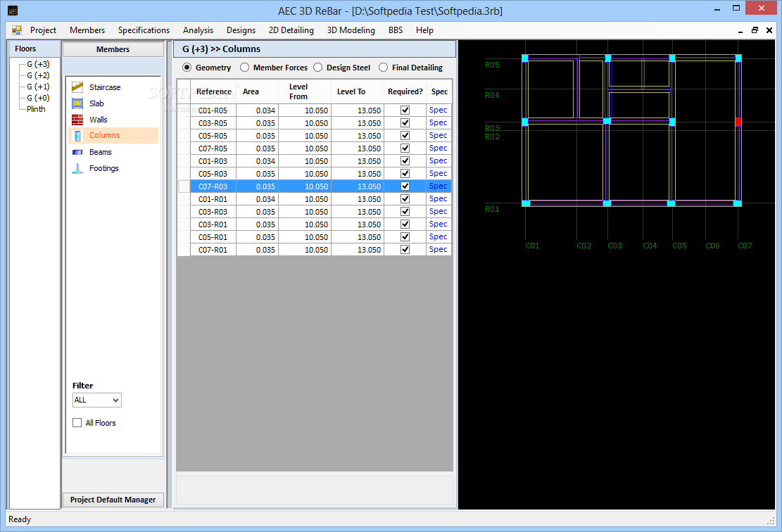Click the cyan column node at C01-R05

524,58
